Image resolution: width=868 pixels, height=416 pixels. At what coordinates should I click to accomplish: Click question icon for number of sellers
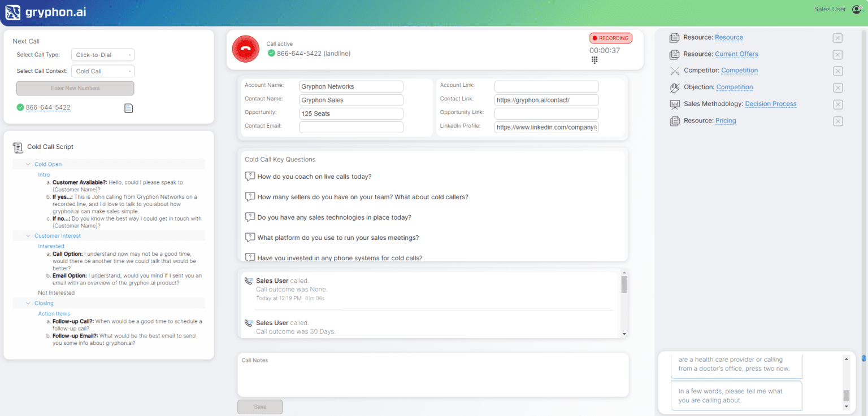click(x=250, y=197)
